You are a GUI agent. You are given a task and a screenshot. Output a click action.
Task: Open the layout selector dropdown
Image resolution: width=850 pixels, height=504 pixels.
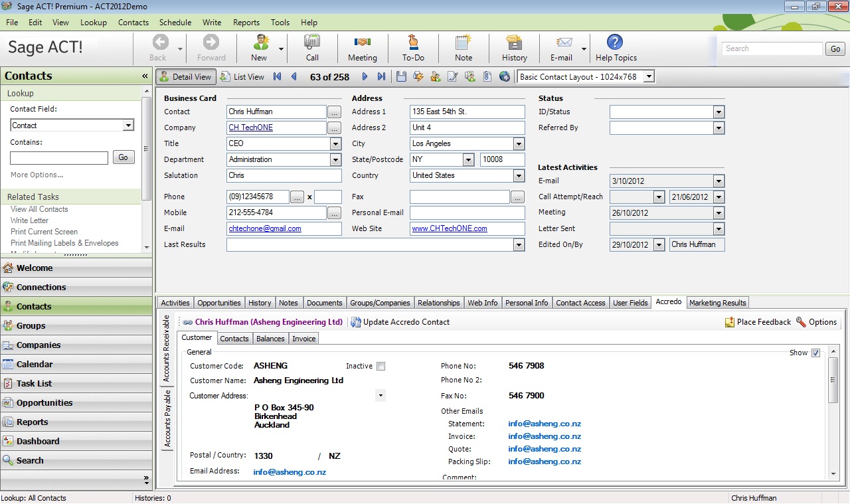(x=649, y=77)
